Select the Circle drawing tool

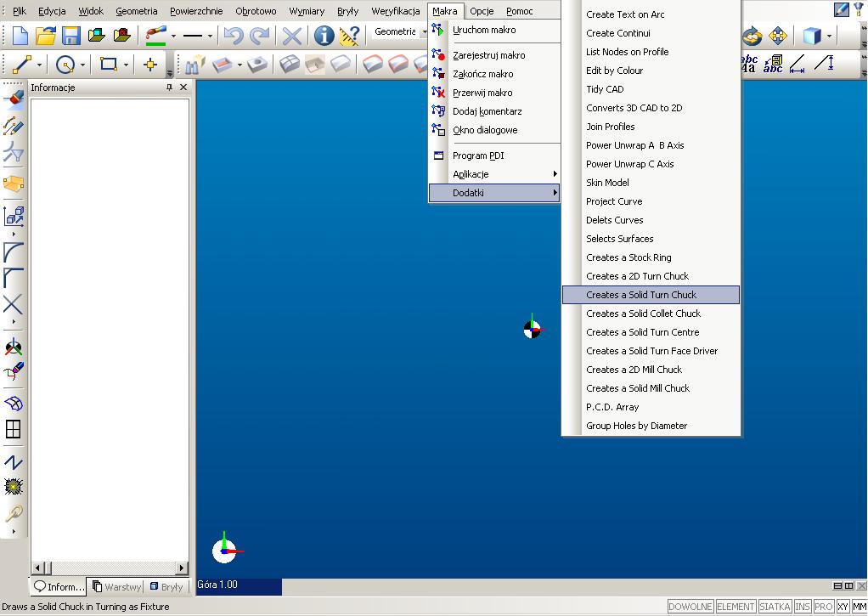[x=65, y=65]
